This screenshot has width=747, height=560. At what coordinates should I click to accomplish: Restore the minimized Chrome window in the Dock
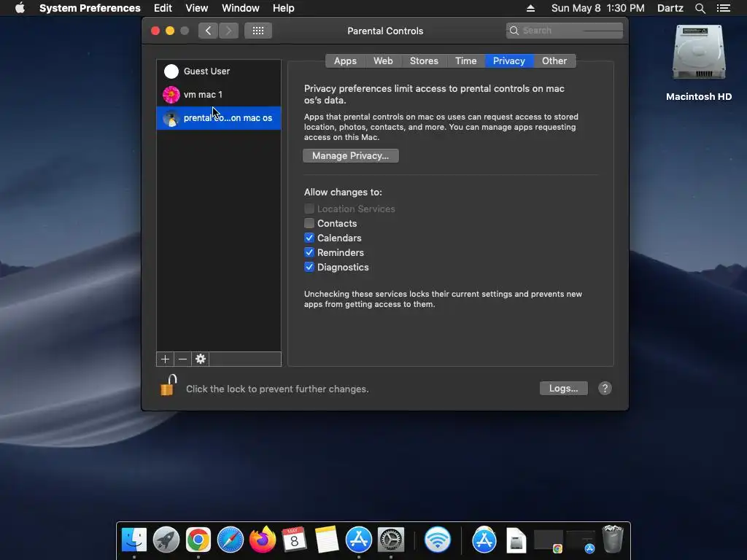click(549, 542)
